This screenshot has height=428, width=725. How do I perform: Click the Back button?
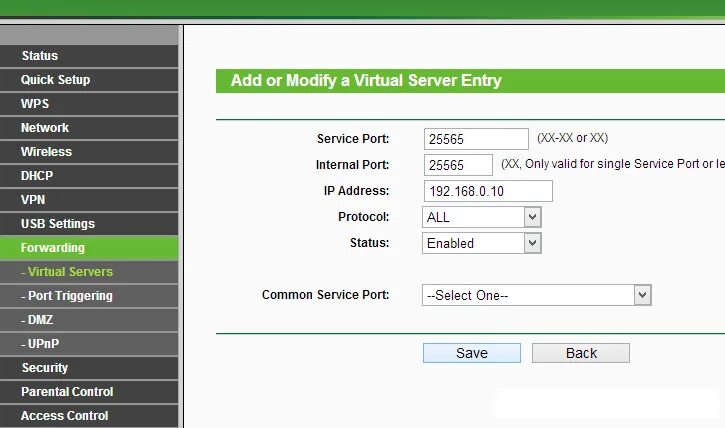581,353
